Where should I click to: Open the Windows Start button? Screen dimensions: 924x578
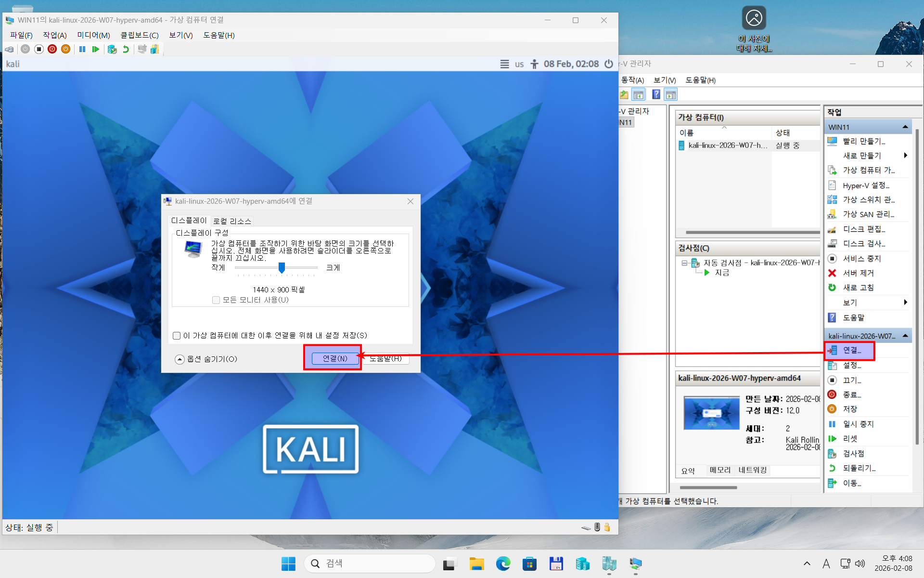point(288,564)
